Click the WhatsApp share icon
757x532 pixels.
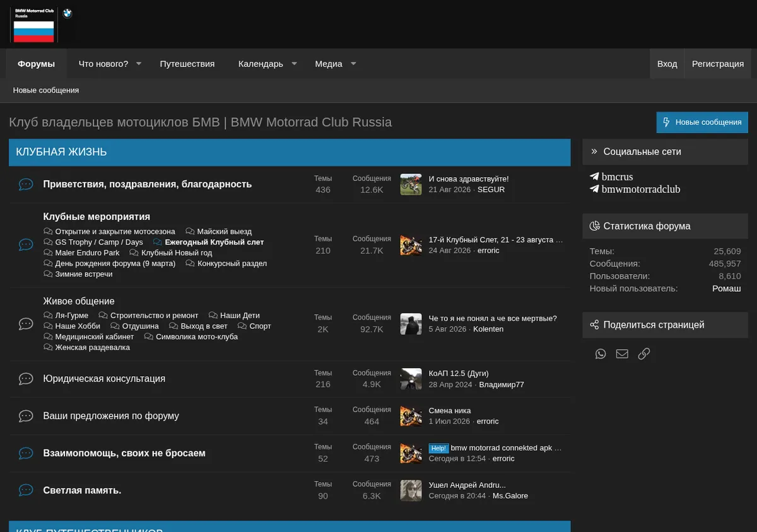(601, 354)
